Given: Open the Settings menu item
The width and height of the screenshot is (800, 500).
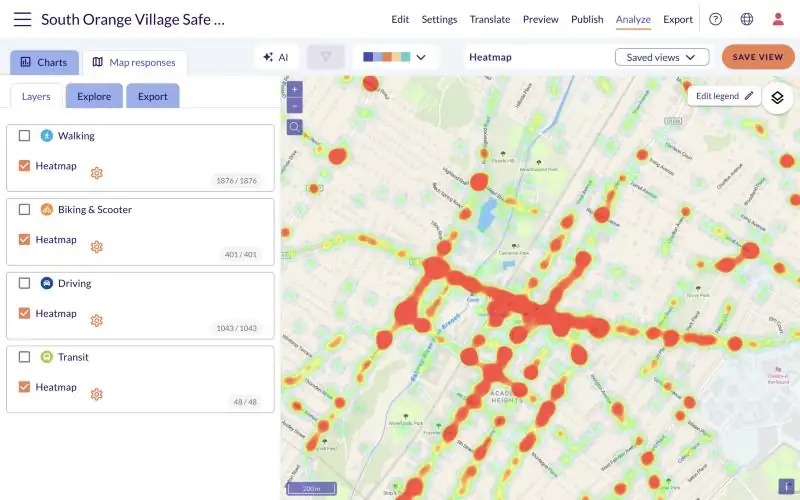Looking at the screenshot, I should click(x=439, y=19).
